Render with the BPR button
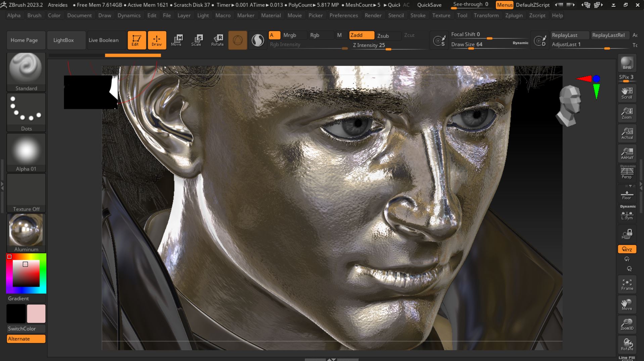644x361 pixels. pos(627,63)
